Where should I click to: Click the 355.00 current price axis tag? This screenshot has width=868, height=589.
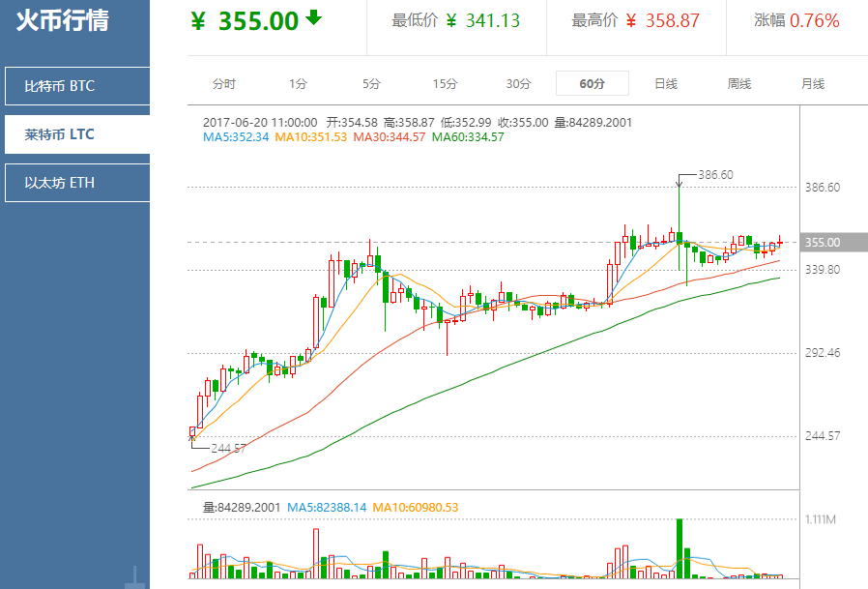[x=833, y=242]
